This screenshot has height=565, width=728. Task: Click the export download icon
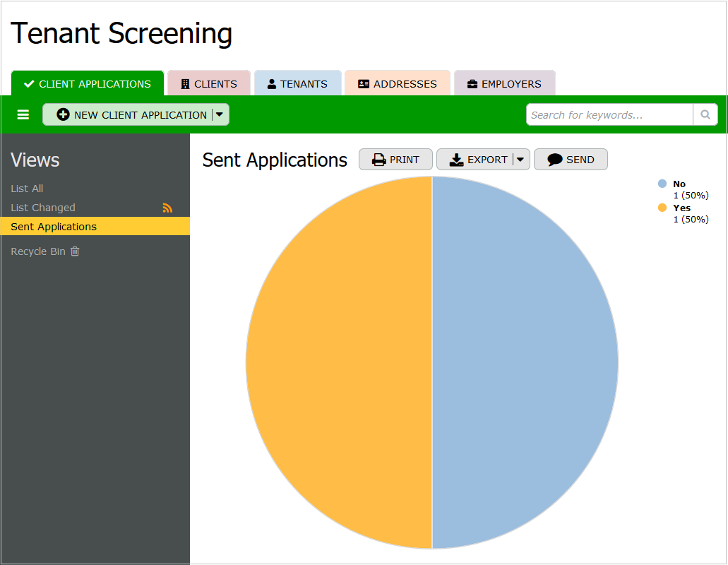pos(456,160)
